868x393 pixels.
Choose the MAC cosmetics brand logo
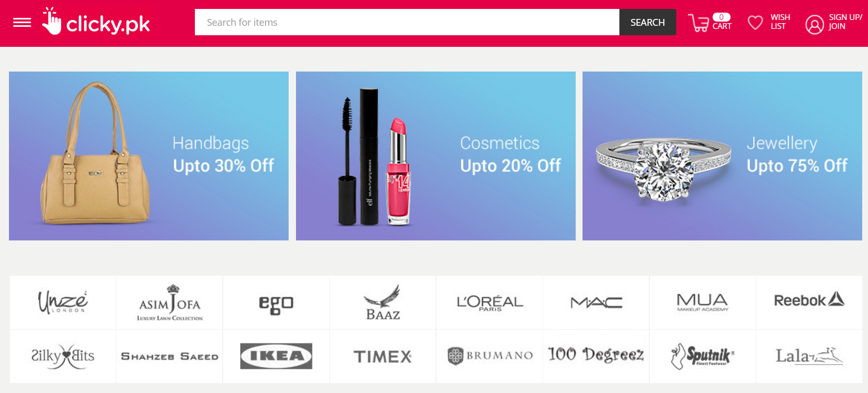pyautogui.click(x=596, y=303)
